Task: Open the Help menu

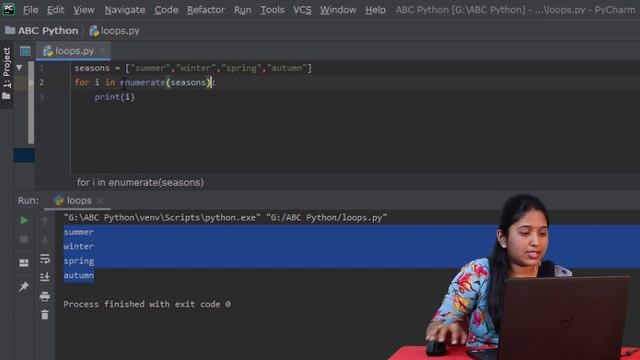Action: coord(375,9)
